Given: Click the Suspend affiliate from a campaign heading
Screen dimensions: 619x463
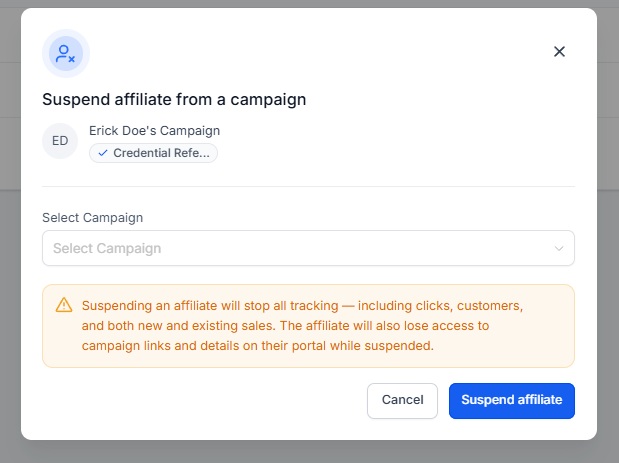Looking at the screenshot, I should 174,99.
